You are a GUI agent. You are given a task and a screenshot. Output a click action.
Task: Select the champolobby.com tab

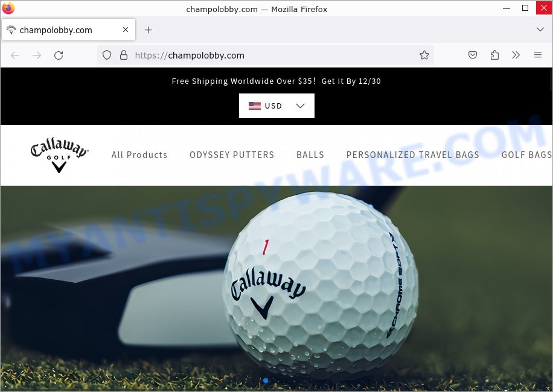[68, 30]
